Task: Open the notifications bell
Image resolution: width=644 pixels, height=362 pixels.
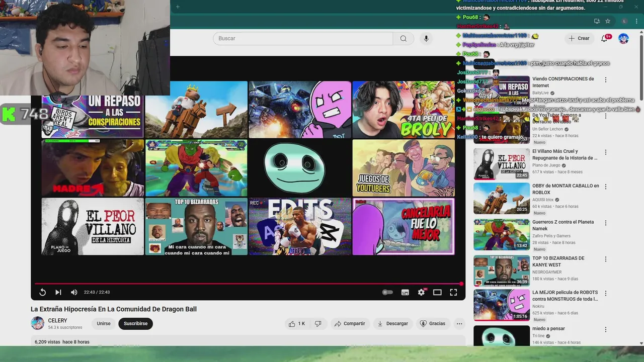Action: pos(604,39)
